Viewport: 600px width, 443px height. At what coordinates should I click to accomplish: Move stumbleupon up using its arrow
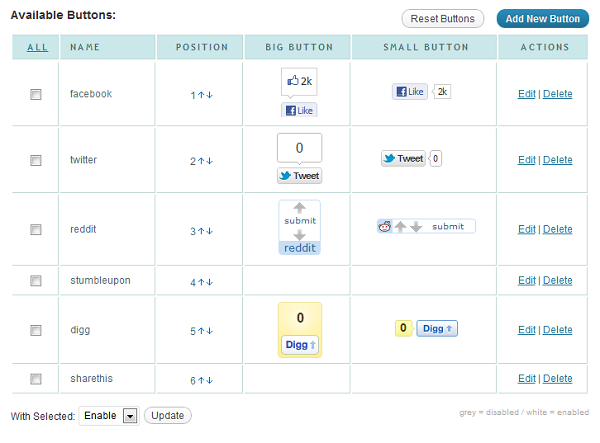pos(201,282)
